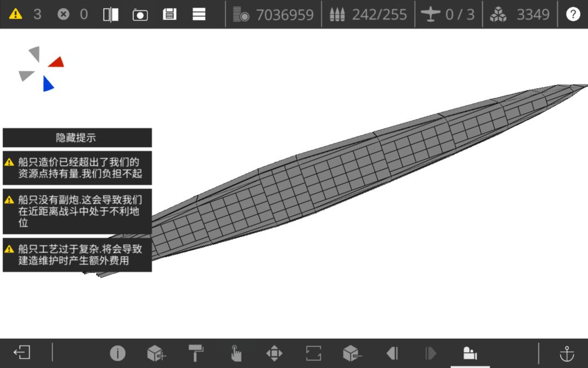Screen dimensions: 588x368
Task: Open the hamburger list menu
Action: [199, 14]
